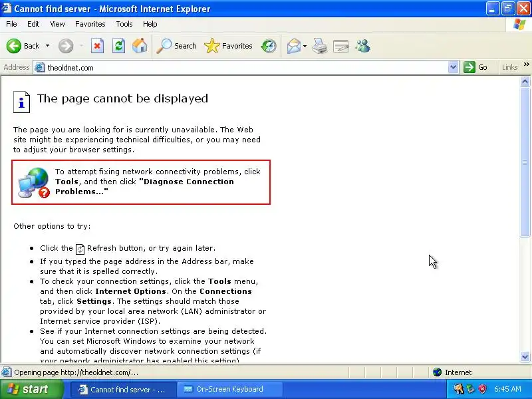The image size is (532, 399).
Task: Click the network diagnose globe icon
Action: [34, 182]
